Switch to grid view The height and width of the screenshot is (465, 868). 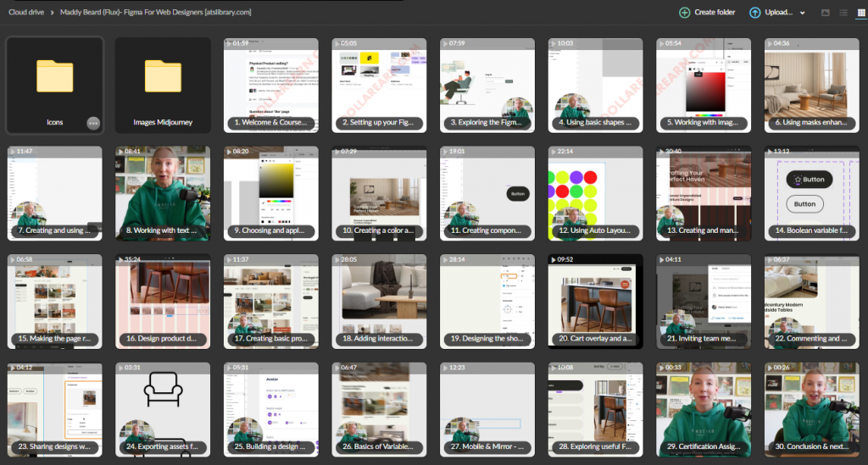[x=861, y=12]
